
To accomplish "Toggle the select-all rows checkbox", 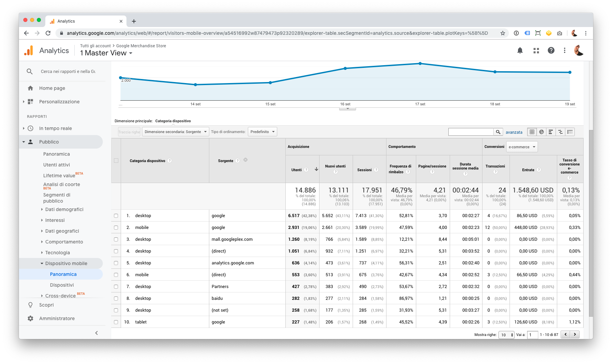I will [x=116, y=161].
